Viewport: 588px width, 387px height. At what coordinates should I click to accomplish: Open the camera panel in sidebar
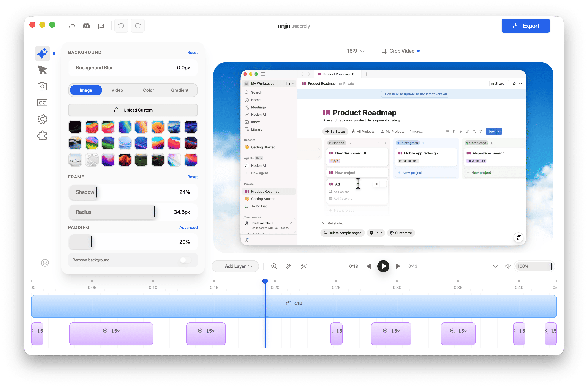[42, 86]
